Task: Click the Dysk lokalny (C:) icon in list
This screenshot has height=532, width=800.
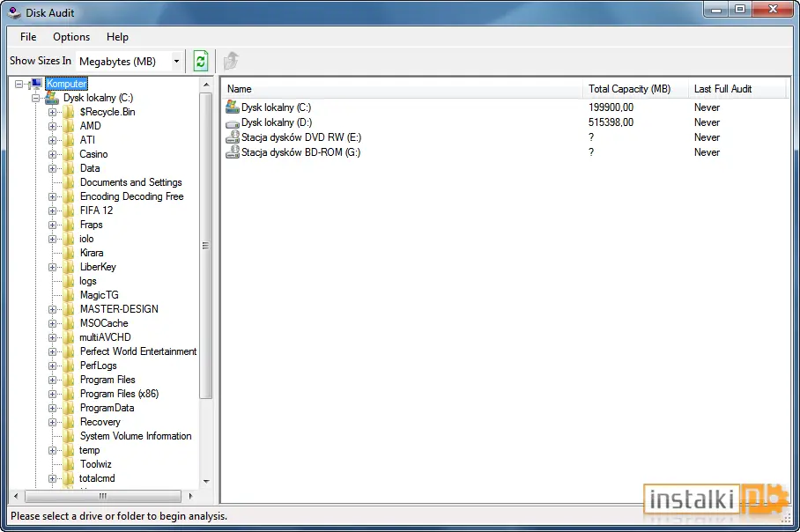Action: point(233,107)
